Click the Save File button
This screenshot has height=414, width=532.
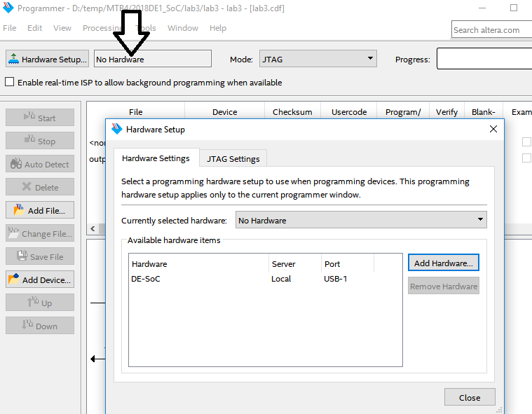coord(40,257)
